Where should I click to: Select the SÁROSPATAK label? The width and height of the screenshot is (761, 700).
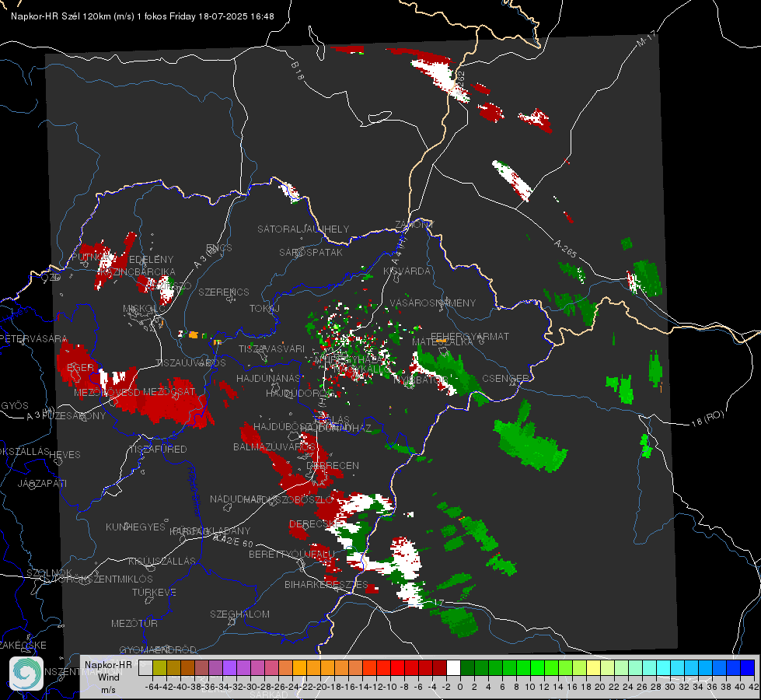click(x=311, y=252)
